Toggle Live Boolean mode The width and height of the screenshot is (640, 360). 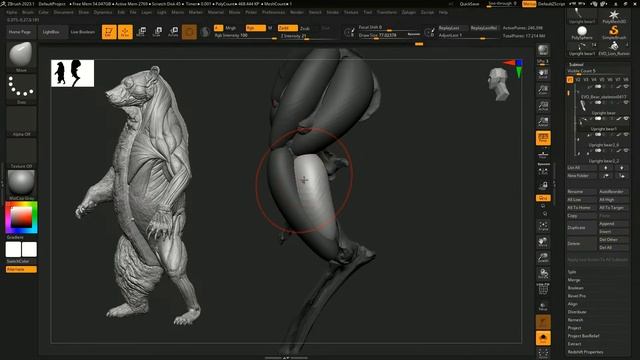pos(83,32)
